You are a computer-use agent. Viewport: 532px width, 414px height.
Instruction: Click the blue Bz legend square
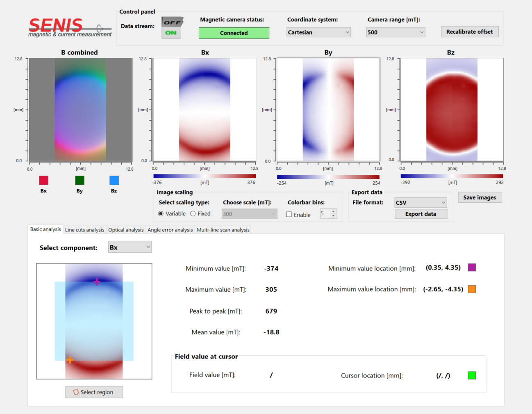pos(114,180)
